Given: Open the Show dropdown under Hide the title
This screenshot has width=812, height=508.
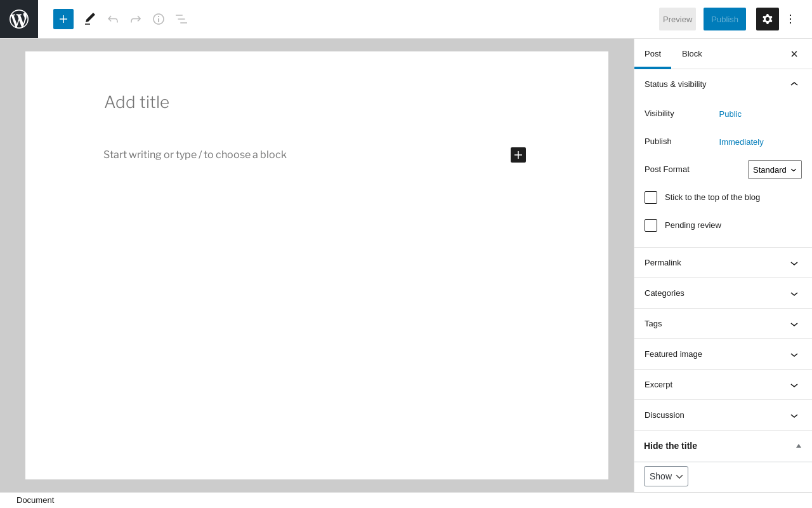Looking at the screenshot, I should tap(666, 476).
